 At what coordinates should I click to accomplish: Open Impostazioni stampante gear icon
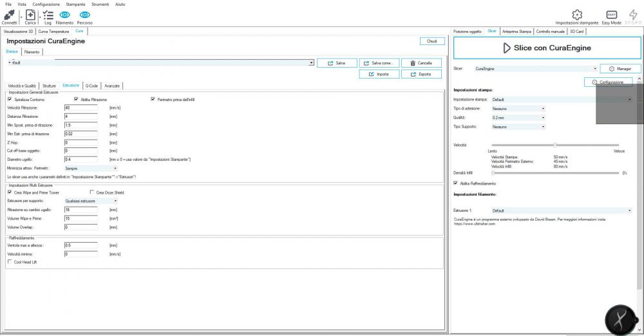click(576, 14)
